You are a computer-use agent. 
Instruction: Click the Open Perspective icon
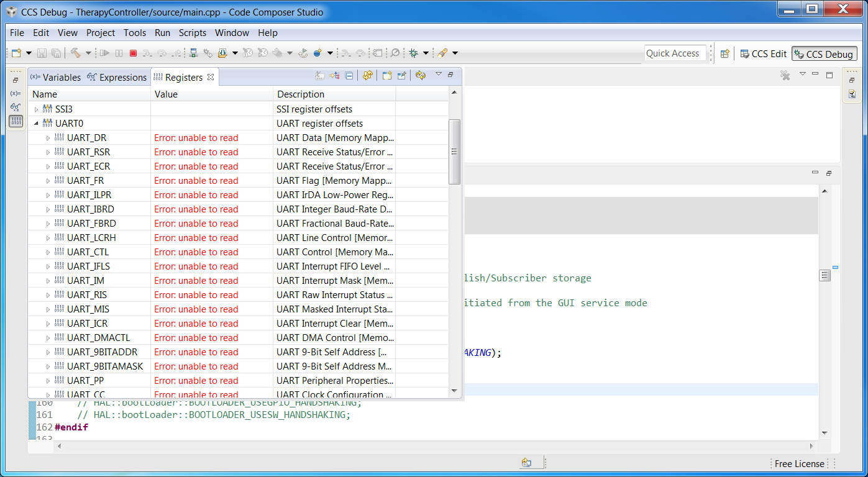click(724, 54)
